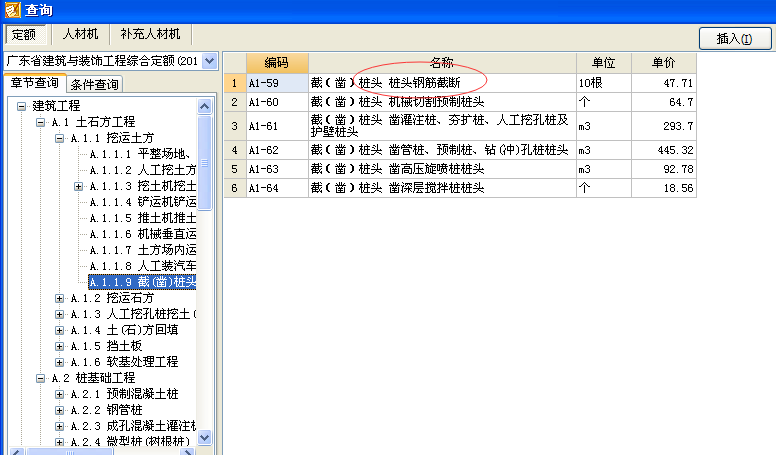This screenshot has height=455, width=776.
Task: Click the 单价 column header
Action: 664,63
